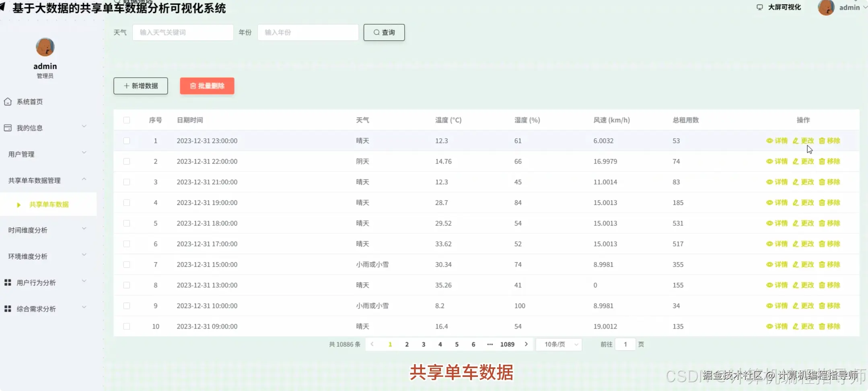
Task: Click the red 批量删除 button
Action: coord(207,86)
